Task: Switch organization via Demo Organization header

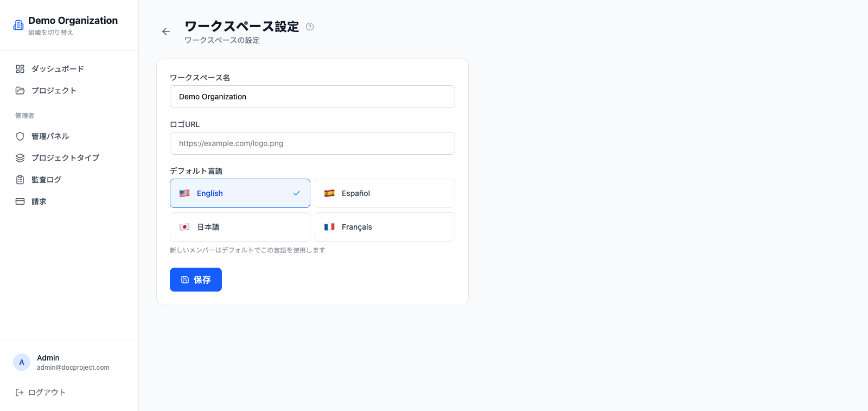Action: point(73,21)
